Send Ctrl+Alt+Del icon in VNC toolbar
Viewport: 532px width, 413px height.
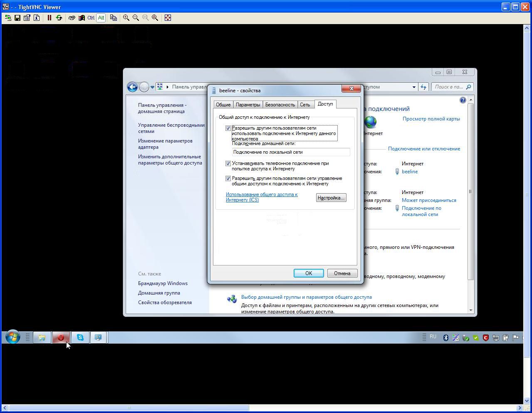click(72, 18)
